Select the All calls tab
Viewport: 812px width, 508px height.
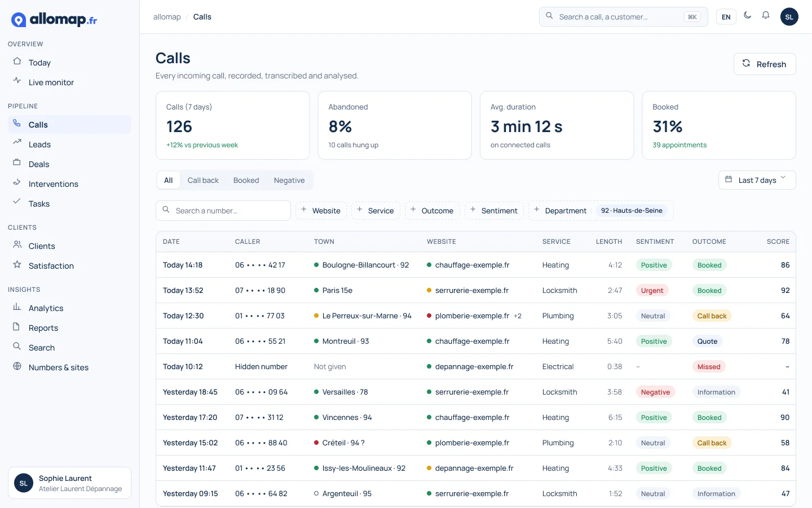pyautogui.click(x=169, y=180)
